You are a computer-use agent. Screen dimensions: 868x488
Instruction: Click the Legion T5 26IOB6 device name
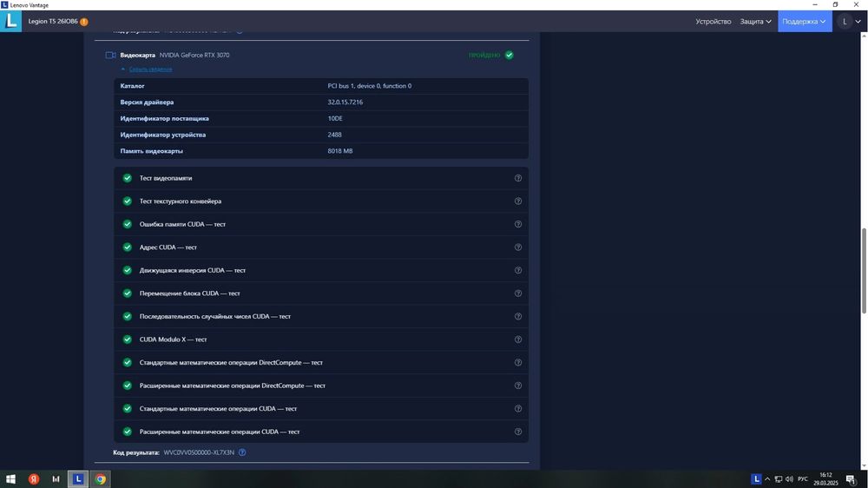click(x=53, y=22)
